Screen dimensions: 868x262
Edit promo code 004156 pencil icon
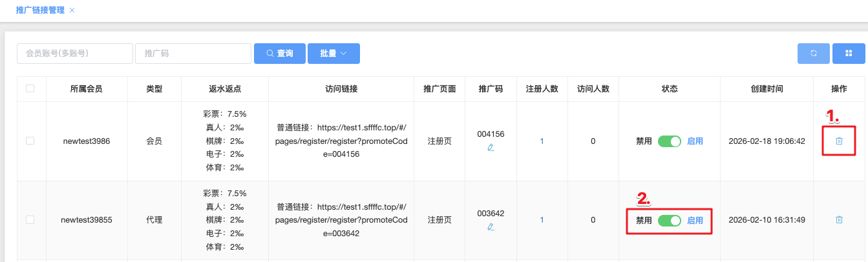pyautogui.click(x=491, y=148)
